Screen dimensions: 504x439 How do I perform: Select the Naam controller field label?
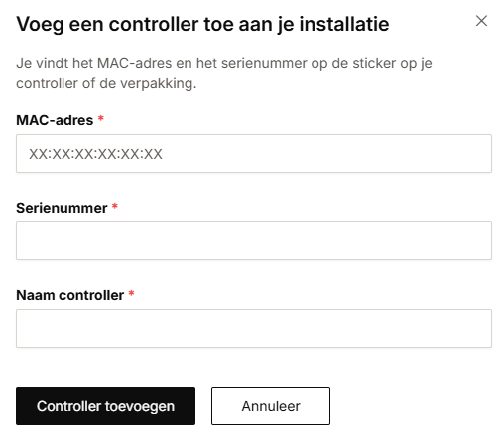69,295
